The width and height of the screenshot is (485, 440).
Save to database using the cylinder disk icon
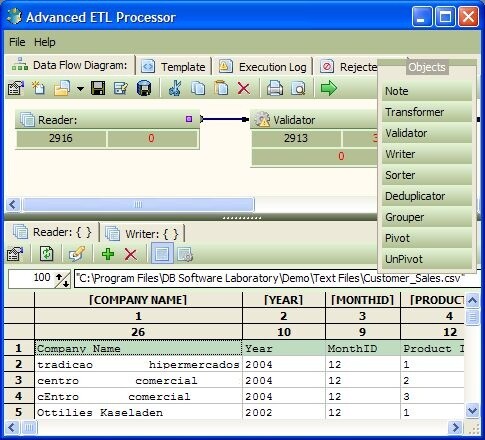(144, 88)
